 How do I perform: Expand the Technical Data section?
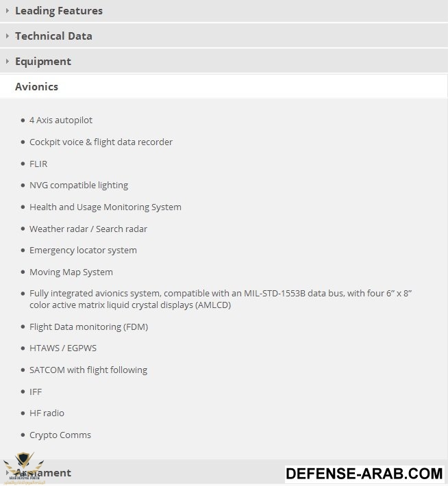[224, 36]
